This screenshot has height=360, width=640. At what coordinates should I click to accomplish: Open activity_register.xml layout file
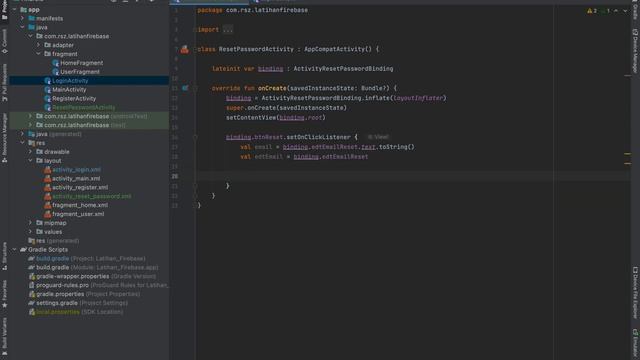(x=80, y=187)
